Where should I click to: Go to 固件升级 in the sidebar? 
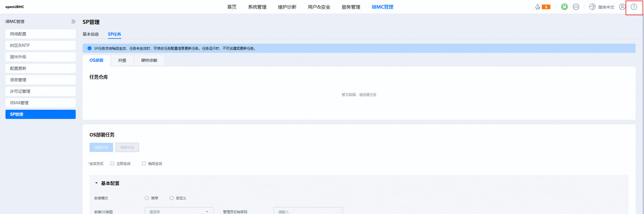click(40, 57)
